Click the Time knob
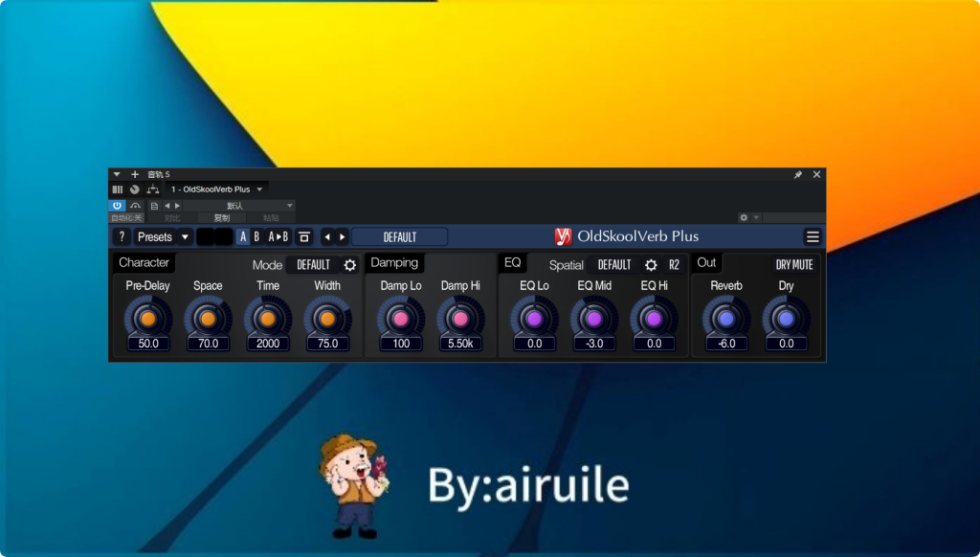 pyautogui.click(x=268, y=319)
